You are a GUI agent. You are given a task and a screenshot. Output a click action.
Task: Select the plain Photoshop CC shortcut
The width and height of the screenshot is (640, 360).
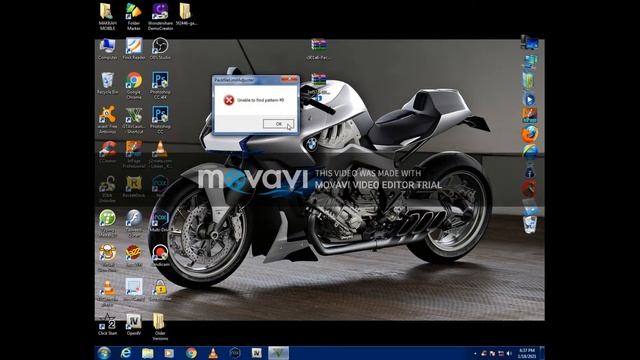(160, 120)
